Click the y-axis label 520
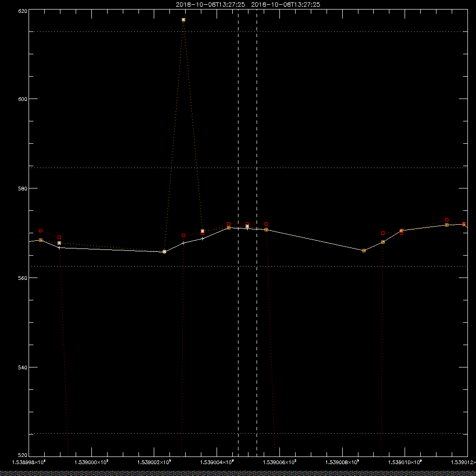The image size is (476, 476). (x=23, y=456)
